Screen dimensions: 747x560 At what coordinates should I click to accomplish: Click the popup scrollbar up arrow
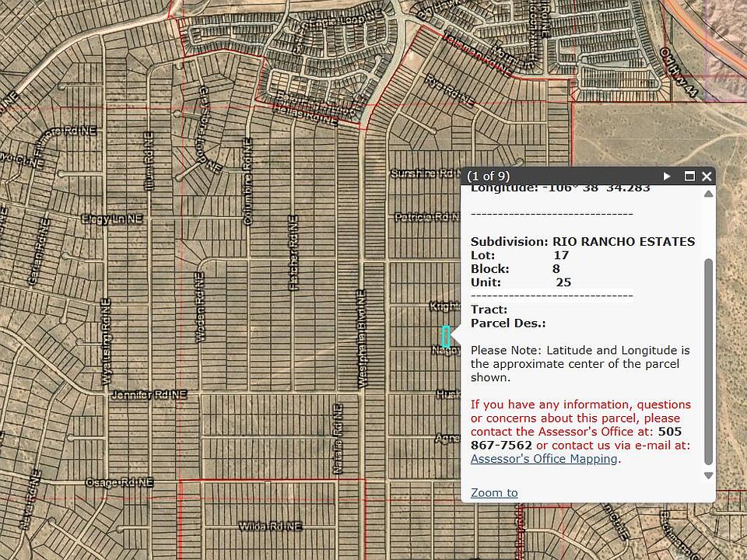(x=708, y=194)
